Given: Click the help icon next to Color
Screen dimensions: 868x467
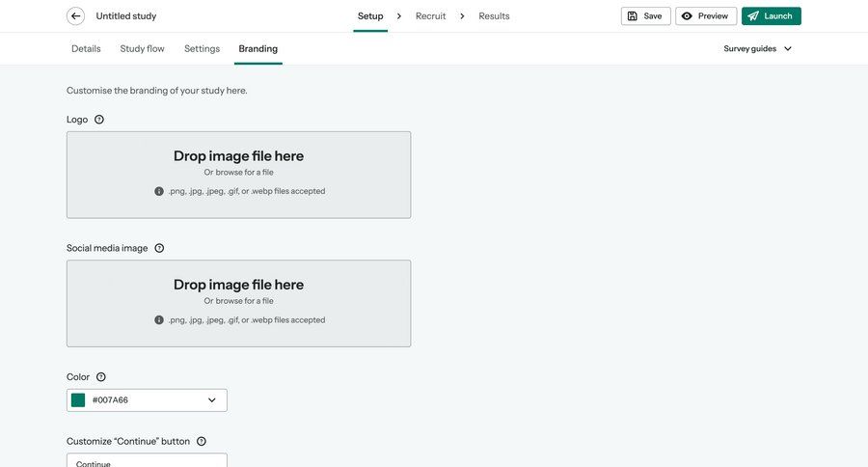Looking at the screenshot, I should click(x=101, y=377).
